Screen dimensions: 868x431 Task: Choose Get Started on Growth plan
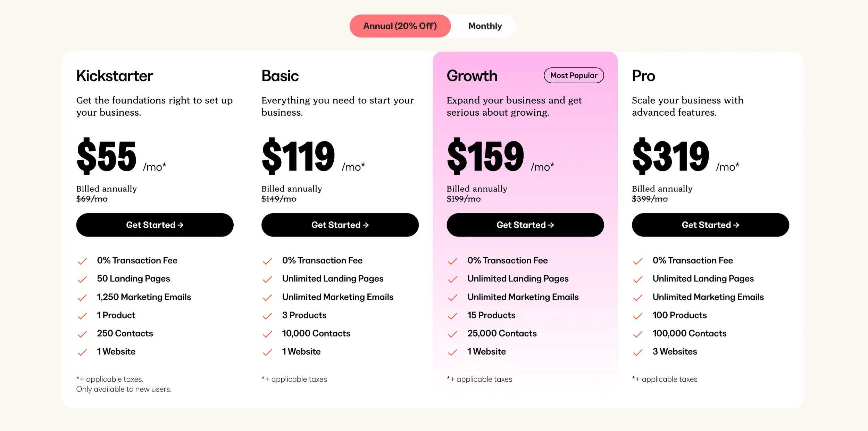525,225
